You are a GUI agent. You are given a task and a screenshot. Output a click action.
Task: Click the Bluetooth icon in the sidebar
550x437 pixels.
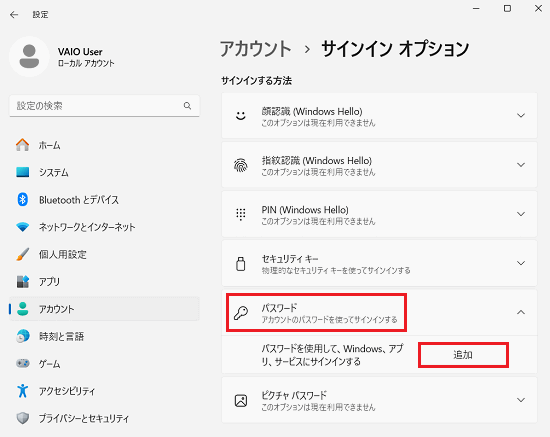[22, 200]
